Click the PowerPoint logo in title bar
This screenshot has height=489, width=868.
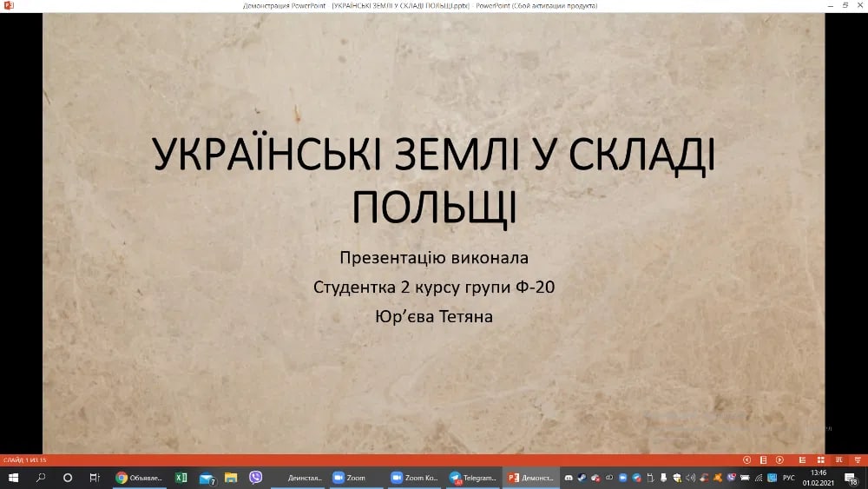[x=9, y=5]
